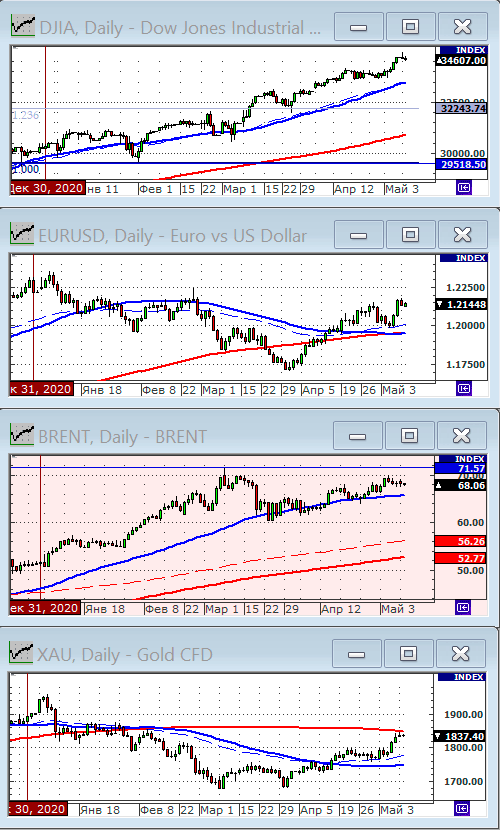Click the DJIA window title text
Screen dimensions: 500x830
[180, 28]
